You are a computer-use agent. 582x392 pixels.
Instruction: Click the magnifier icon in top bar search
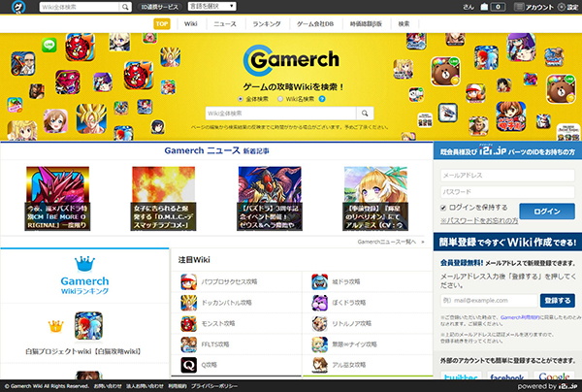[125, 7]
